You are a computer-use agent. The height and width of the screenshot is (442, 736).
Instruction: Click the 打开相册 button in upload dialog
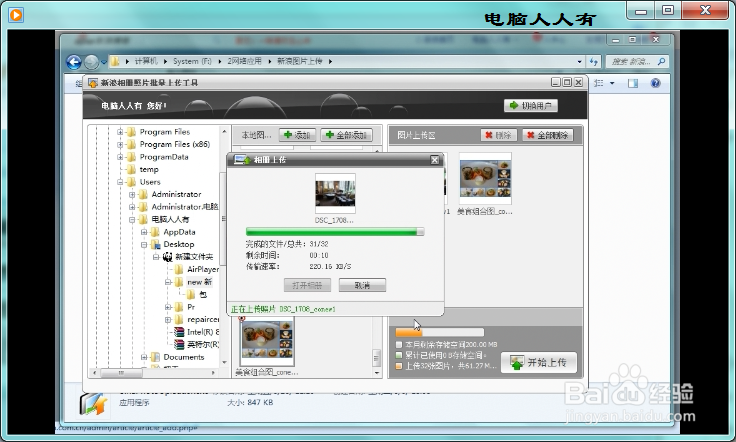click(307, 285)
